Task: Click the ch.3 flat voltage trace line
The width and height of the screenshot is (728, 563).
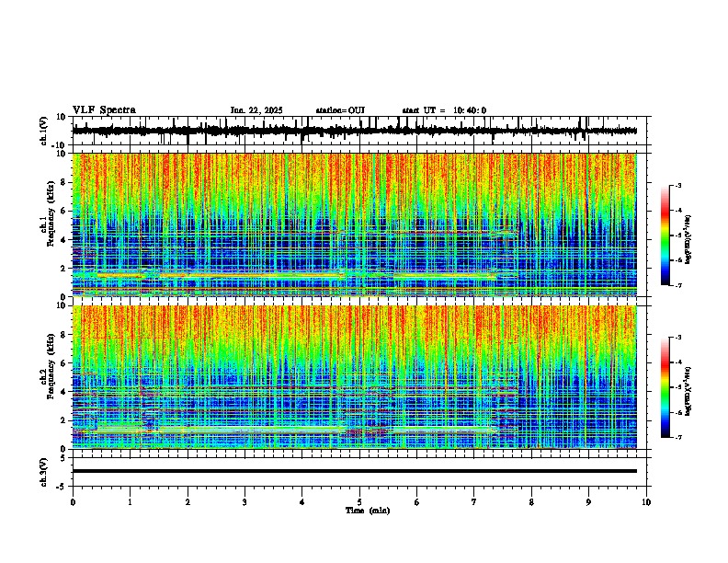Action: 355,471
